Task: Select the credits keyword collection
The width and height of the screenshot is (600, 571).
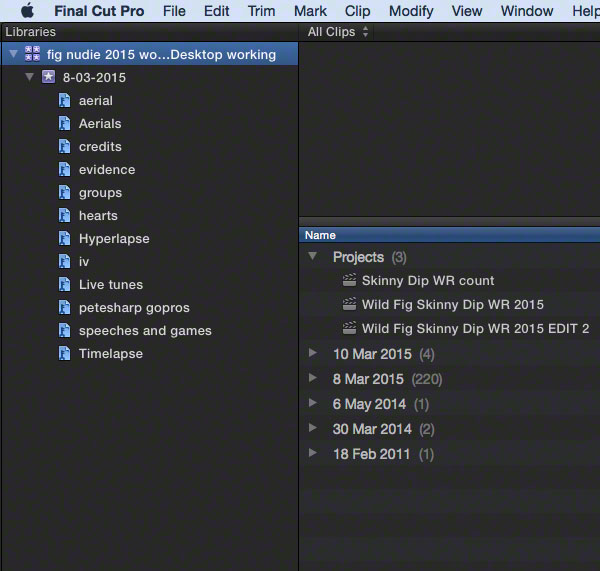Action: (100, 147)
